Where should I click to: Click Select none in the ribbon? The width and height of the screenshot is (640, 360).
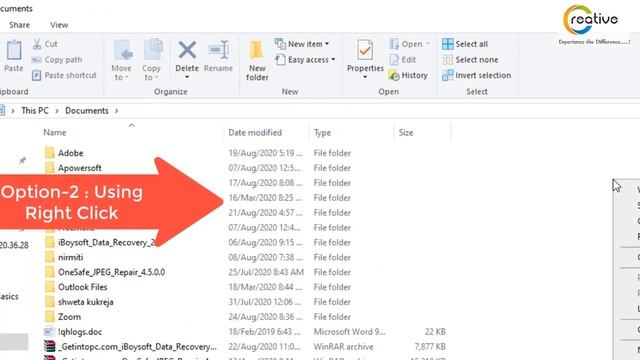pos(470,60)
